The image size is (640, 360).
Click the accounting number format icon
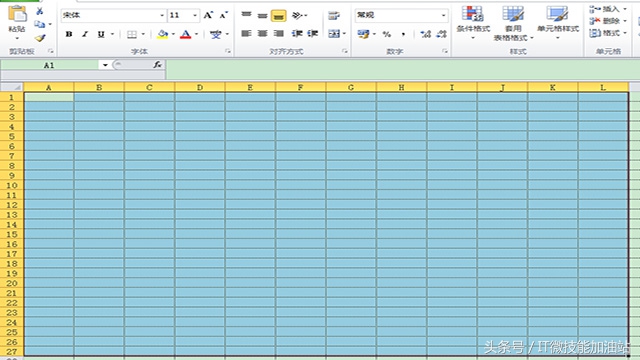click(x=363, y=34)
